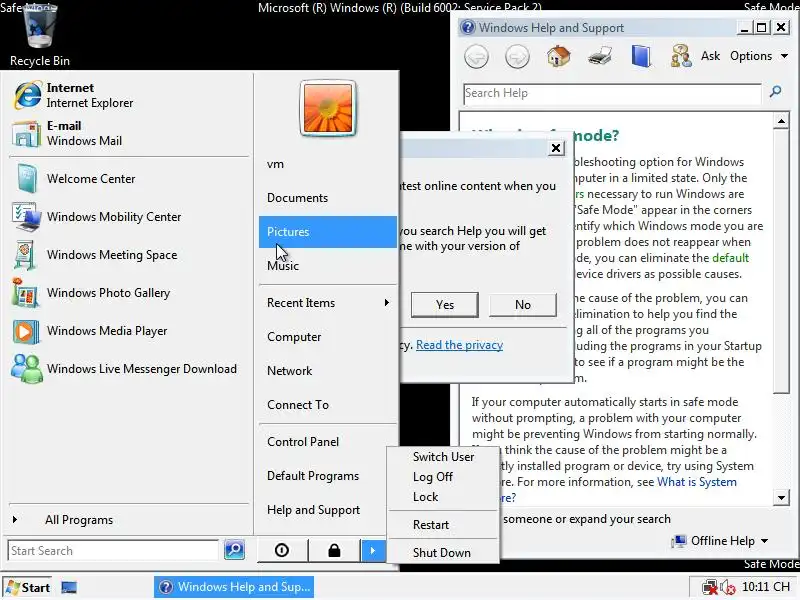Viewport: 800px width, 600px height.
Task: Click No in the online content dialog
Action: [x=523, y=305]
